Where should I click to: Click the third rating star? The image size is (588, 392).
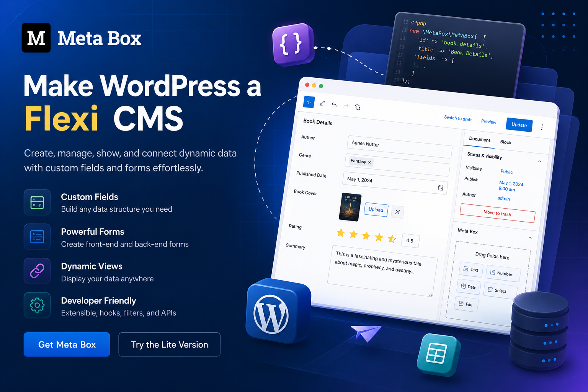click(366, 235)
